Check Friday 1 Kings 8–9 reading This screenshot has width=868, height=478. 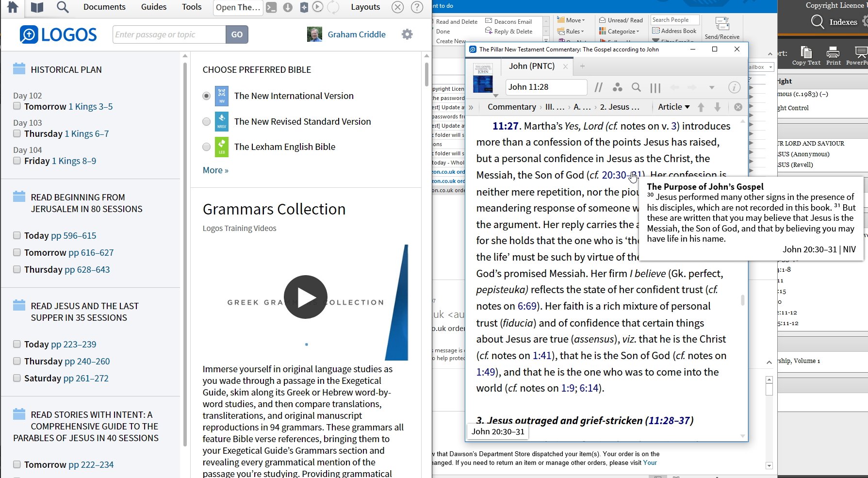(17, 161)
